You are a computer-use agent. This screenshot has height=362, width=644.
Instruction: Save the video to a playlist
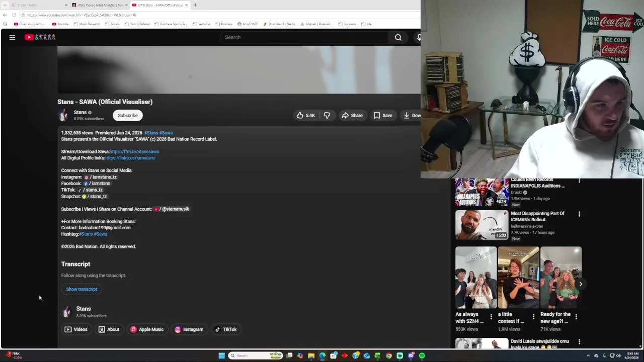coord(383,115)
